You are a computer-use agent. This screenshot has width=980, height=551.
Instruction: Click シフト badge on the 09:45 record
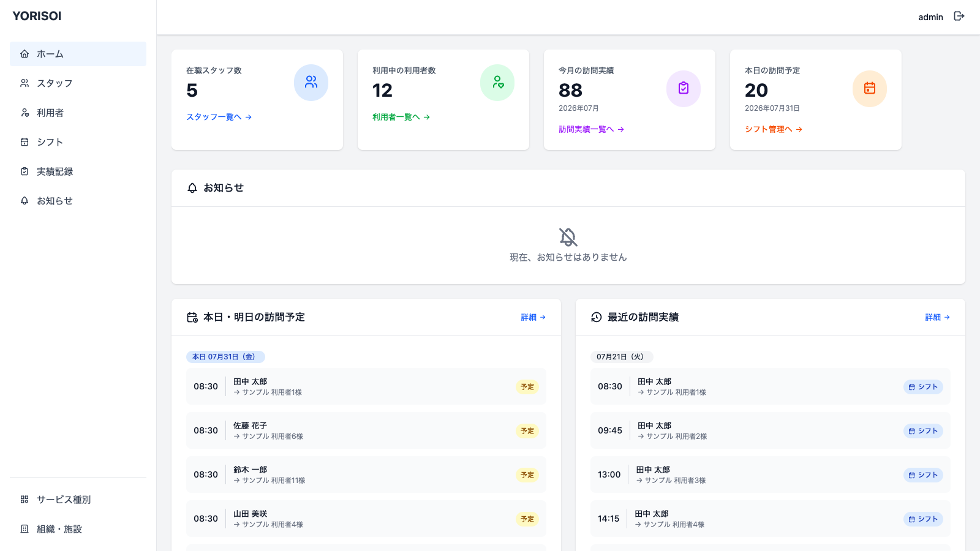pyautogui.click(x=923, y=431)
